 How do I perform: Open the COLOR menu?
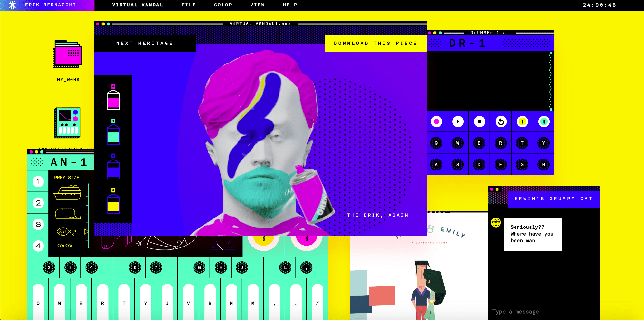(x=223, y=5)
